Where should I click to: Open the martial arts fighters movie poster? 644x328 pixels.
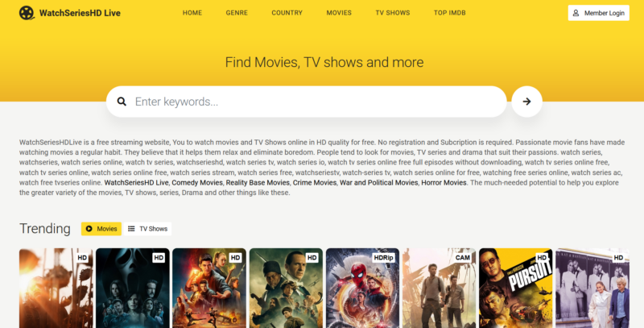[209, 289]
